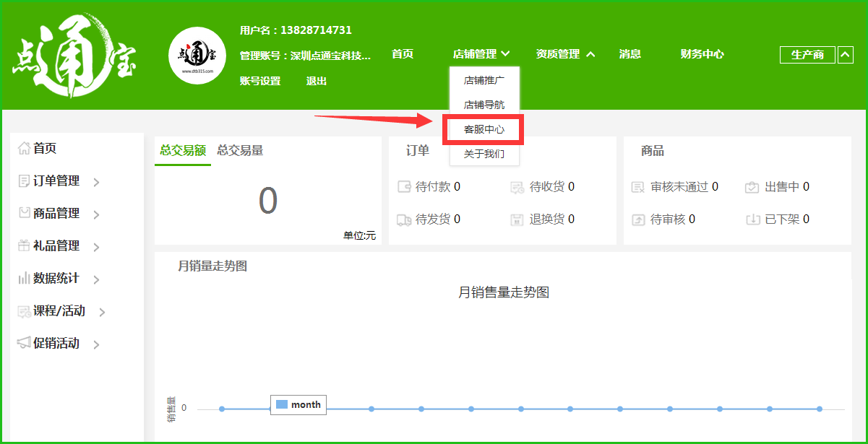
Task: Click the 待付款 wallet icon
Action: point(404,187)
